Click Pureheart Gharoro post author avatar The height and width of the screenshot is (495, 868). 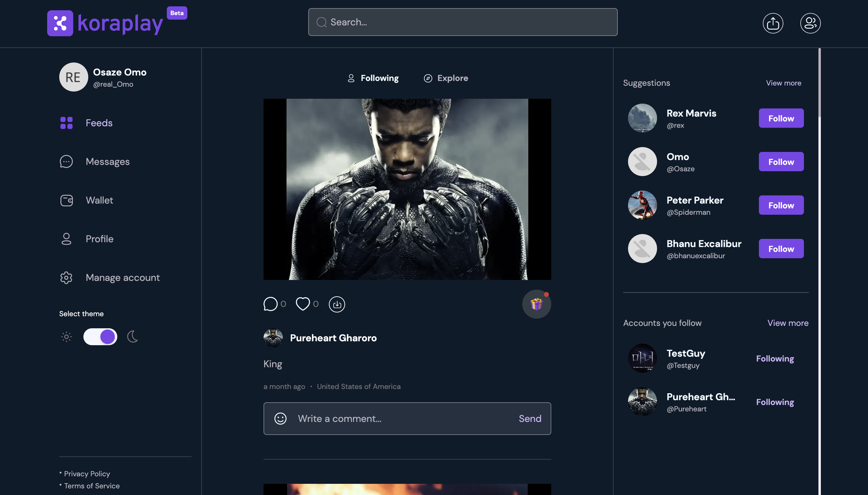(273, 338)
